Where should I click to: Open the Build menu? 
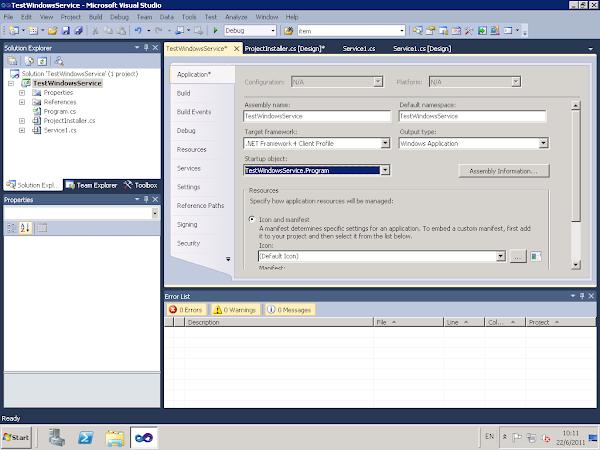(x=95, y=17)
